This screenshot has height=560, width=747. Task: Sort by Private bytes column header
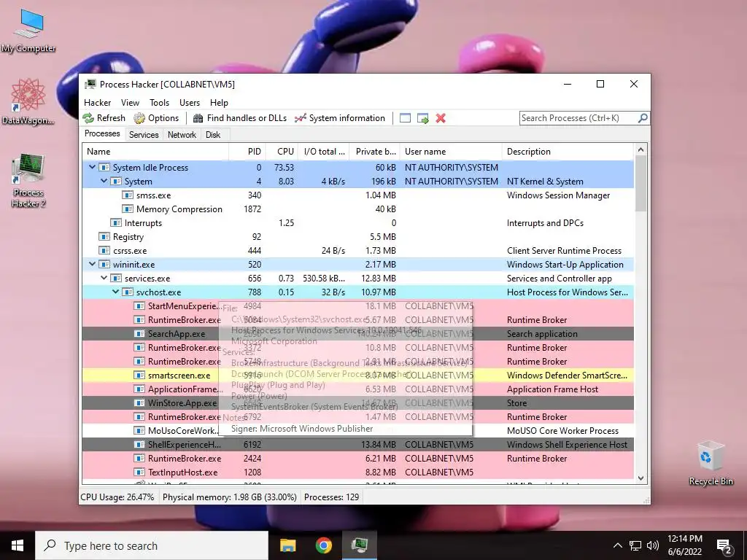tap(375, 152)
